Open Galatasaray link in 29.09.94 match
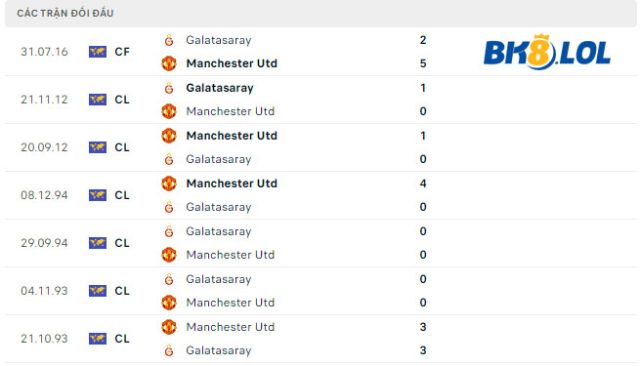Screen dimensions: 640x366 [218, 231]
